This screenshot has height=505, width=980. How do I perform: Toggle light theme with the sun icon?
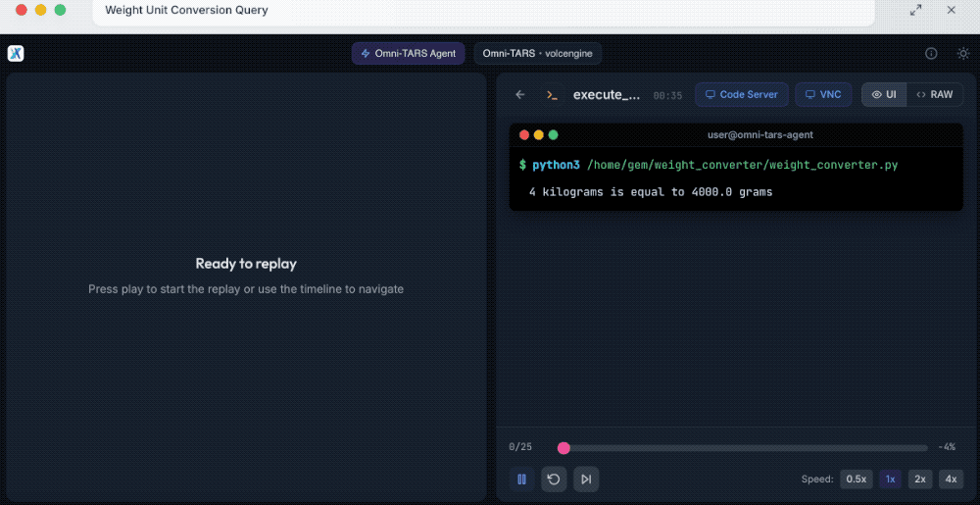pyautogui.click(x=963, y=54)
